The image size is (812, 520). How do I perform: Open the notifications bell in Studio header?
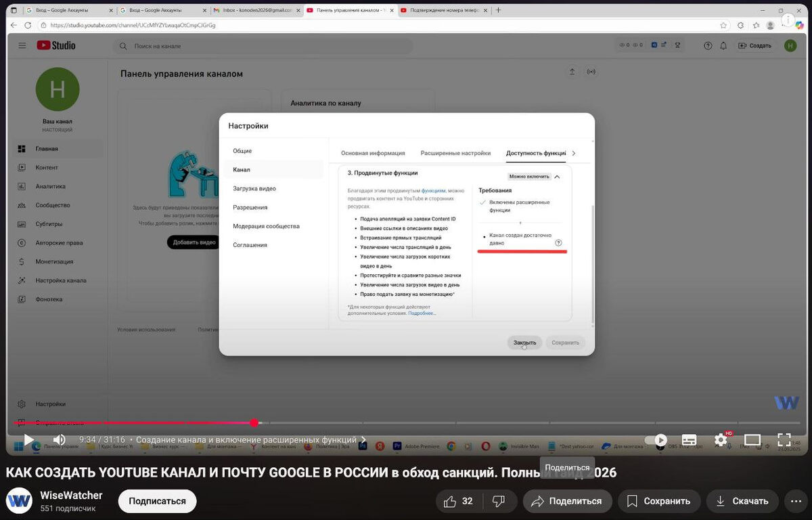723,45
